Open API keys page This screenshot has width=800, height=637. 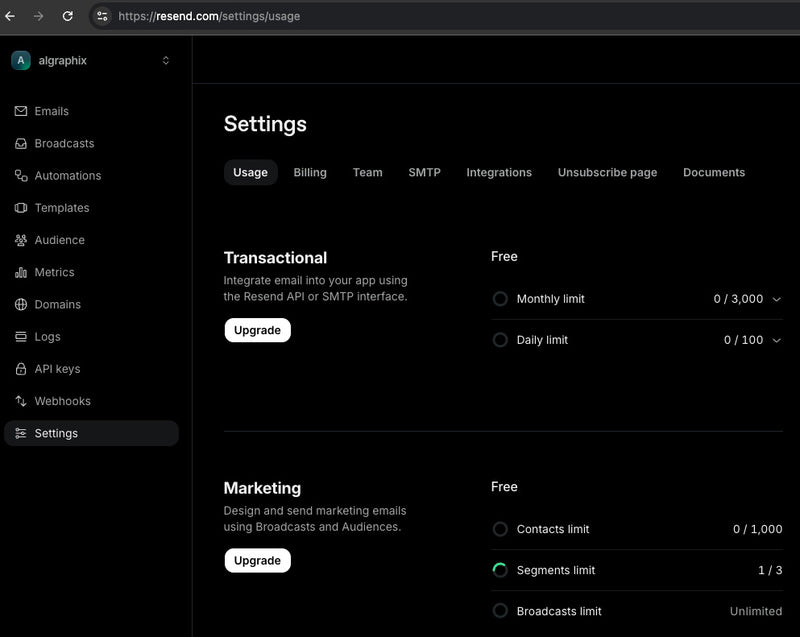click(x=91, y=369)
